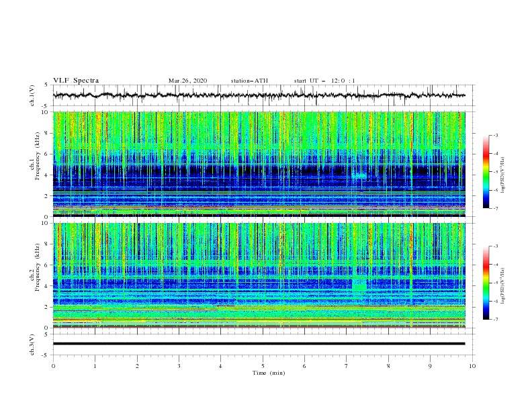Click the time axis tick label "7"
The image size is (532, 411).
click(347, 366)
